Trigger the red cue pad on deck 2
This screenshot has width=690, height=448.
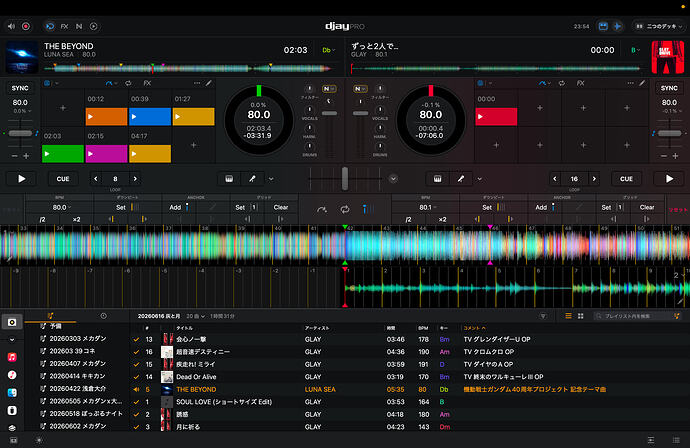[496, 117]
